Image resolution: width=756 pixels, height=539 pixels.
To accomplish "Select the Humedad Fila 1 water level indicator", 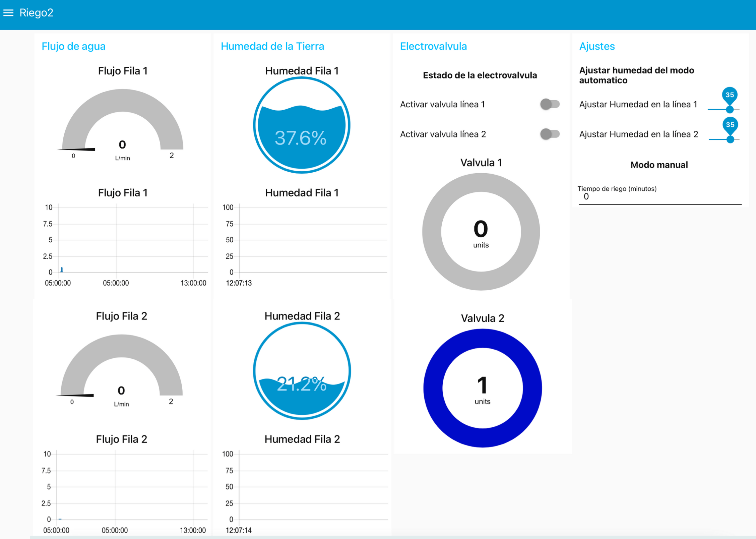I will point(301,125).
